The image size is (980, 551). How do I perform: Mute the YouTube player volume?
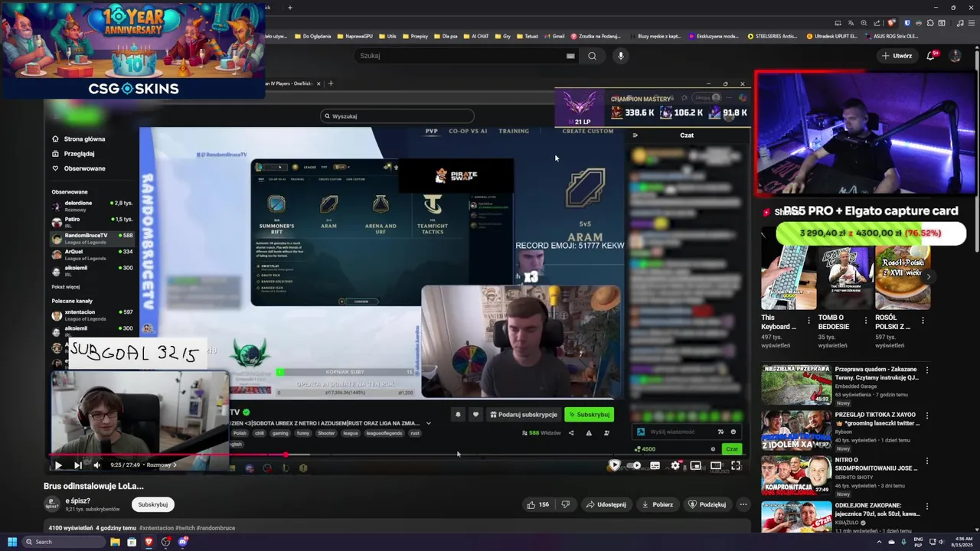point(96,465)
